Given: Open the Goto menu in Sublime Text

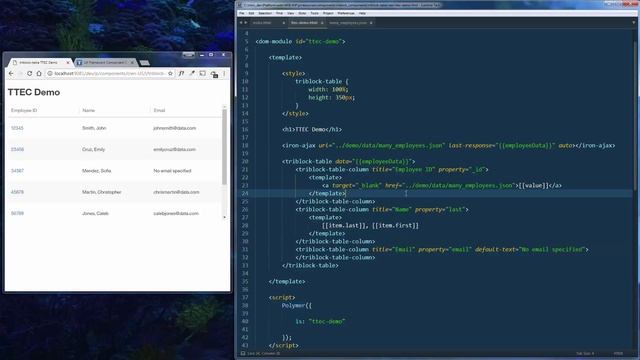Looking at the screenshot, I should tap(302, 13).
